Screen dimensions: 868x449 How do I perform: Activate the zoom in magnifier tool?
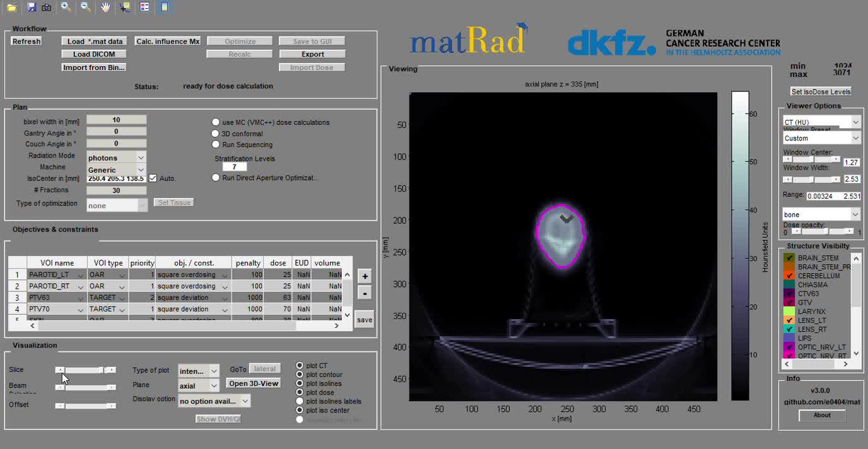66,8
